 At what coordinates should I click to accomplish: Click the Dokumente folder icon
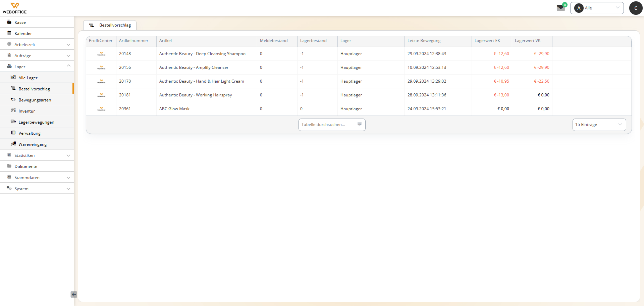9,166
